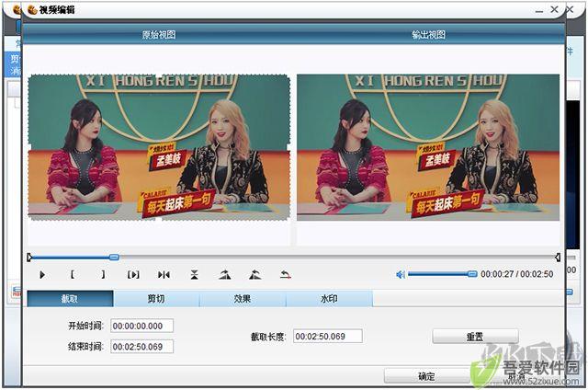The width and height of the screenshot is (588, 390).
Task: Click the 视频编辑 title bar app icon
Action: coord(33,10)
